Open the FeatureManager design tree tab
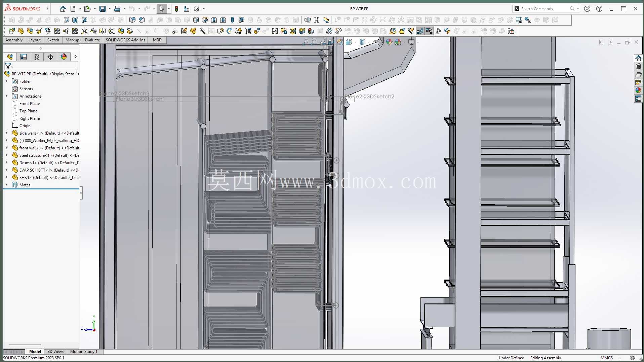Screen dimensions: 644x362 (10, 57)
